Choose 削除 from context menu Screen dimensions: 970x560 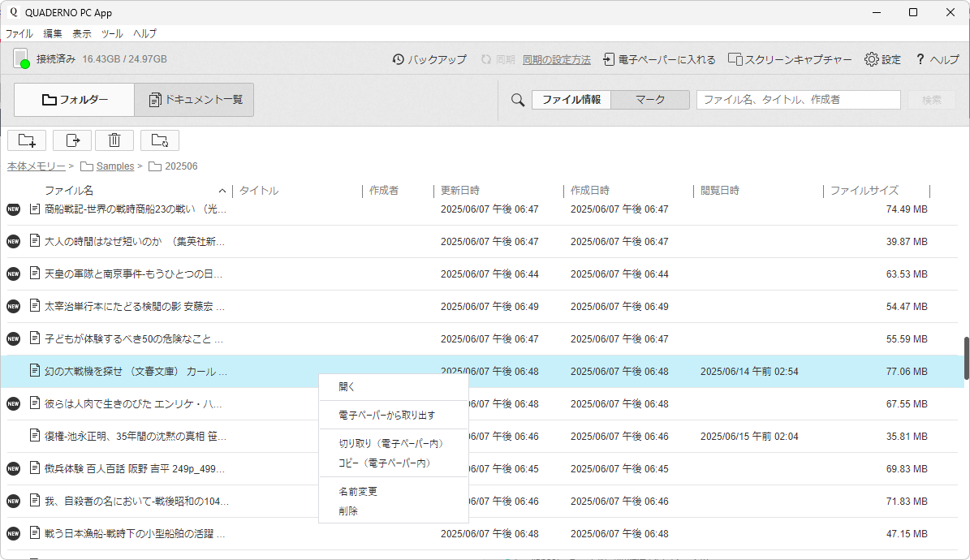point(394,511)
